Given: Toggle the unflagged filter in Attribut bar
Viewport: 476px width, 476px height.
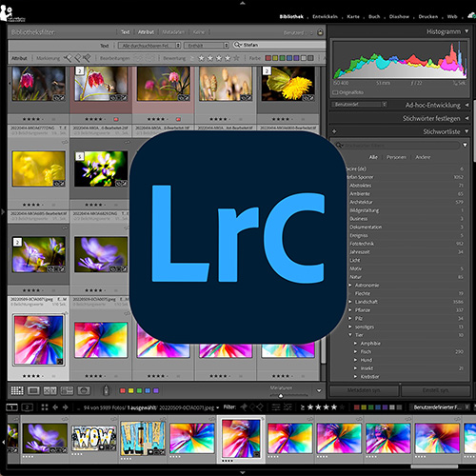Looking at the screenshot, I should click(78, 58).
